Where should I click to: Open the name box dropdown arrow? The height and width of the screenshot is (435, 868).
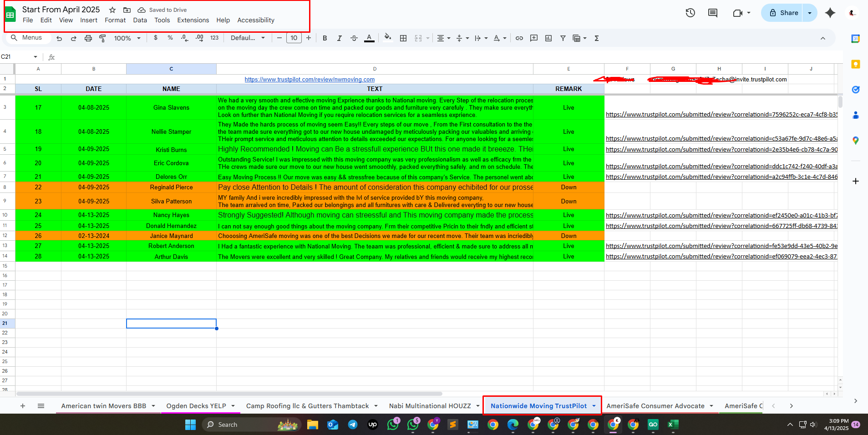point(36,57)
